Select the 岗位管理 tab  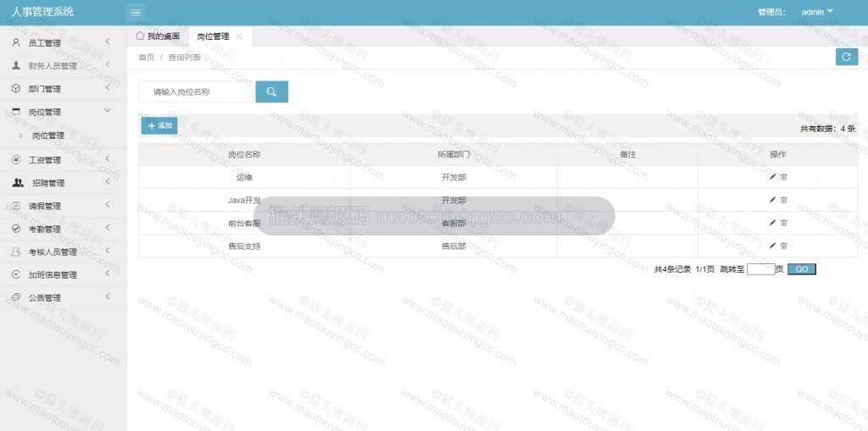click(x=220, y=36)
